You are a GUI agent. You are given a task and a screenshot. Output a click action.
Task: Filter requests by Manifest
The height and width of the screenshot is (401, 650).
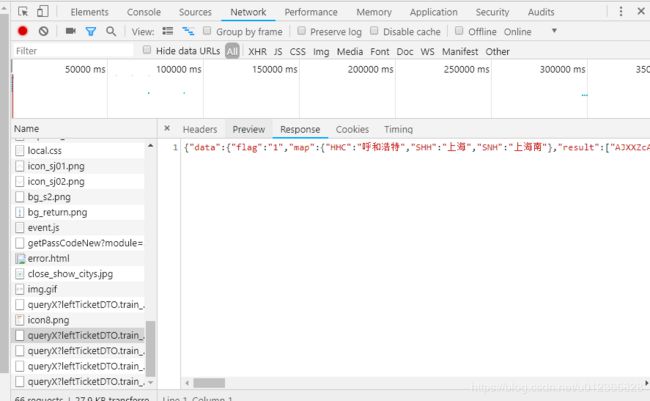pyautogui.click(x=460, y=51)
